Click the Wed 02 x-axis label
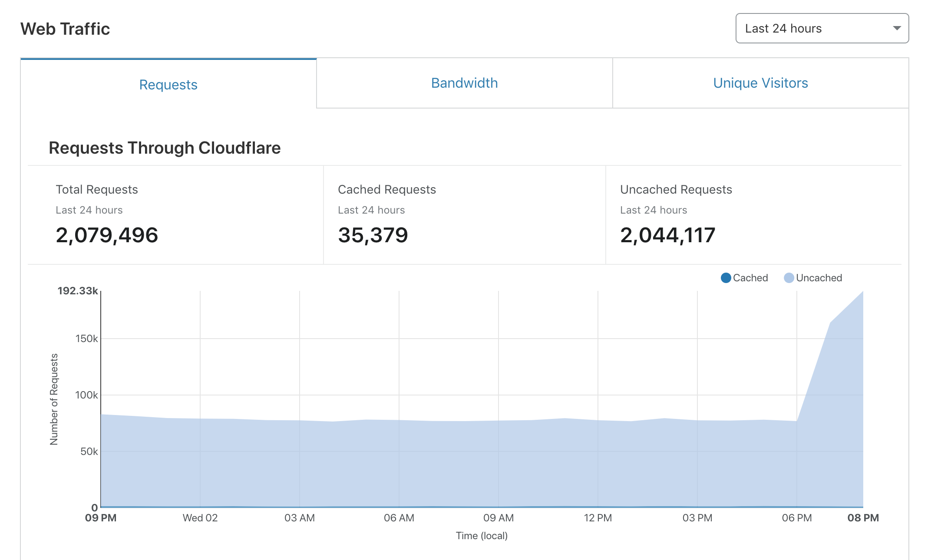 [x=200, y=518]
